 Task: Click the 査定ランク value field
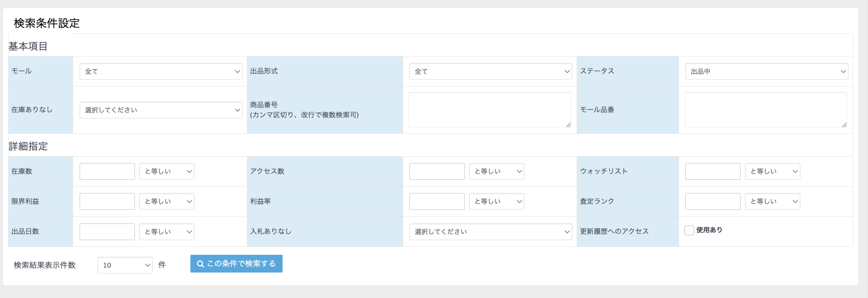pyautogui.click(x=713, y=202)
